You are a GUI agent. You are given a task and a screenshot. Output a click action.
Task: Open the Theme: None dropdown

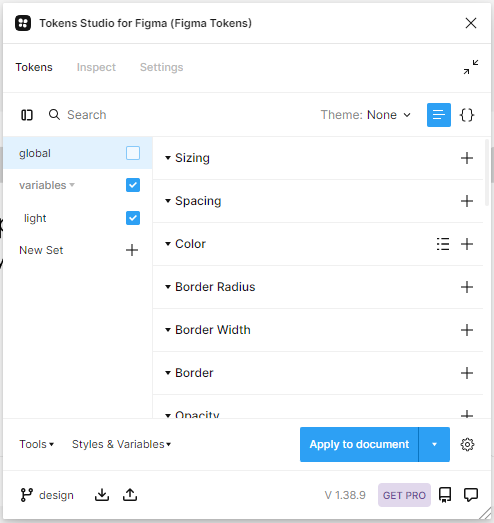(x=366, y=115)
